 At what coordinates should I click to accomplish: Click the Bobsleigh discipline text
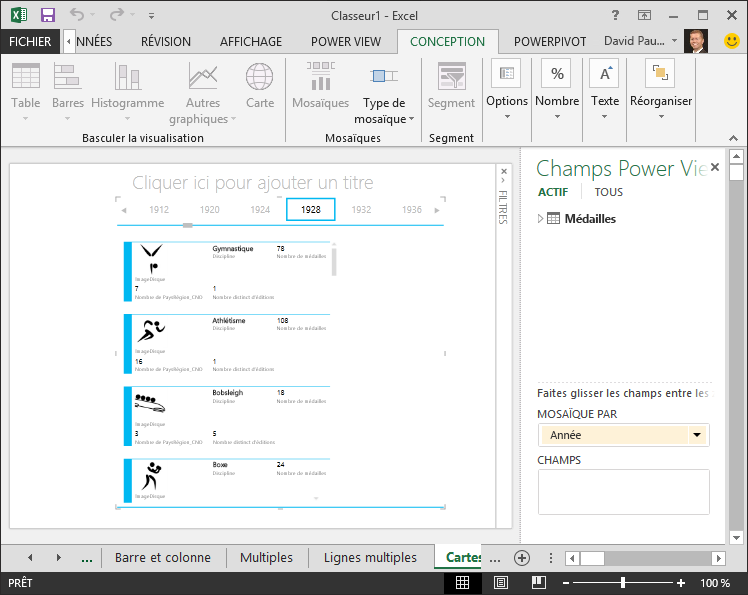[228, 392]
